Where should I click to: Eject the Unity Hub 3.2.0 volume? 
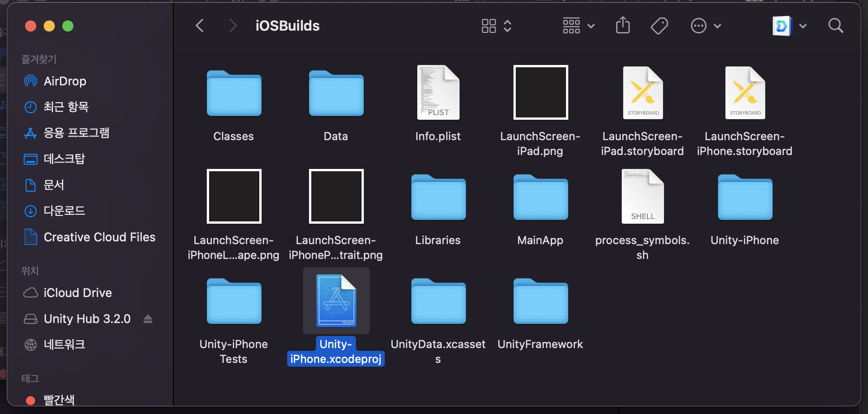tap(148, 319)
